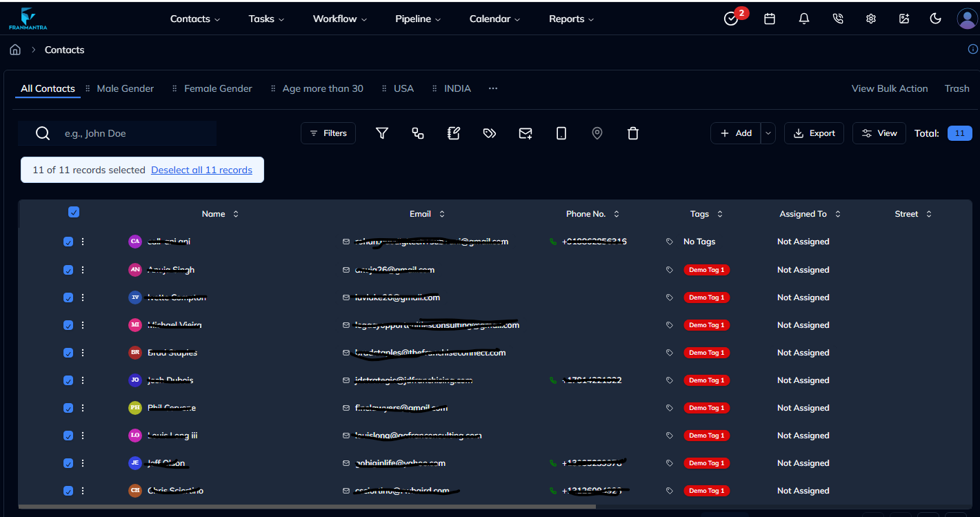Click the tag icon in toolbar
Viewport: 980px width, 517px height.
click(490, 133)
